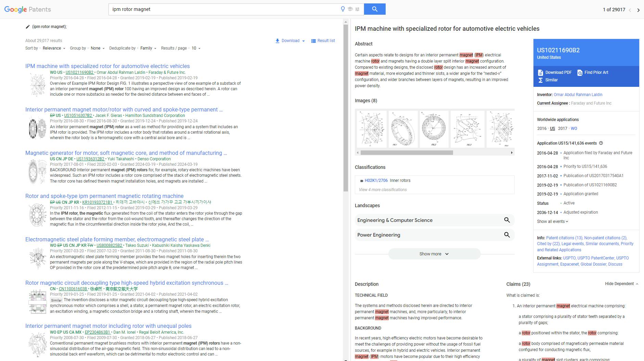Expand View 4 more classifications

(x=383, y=190)
